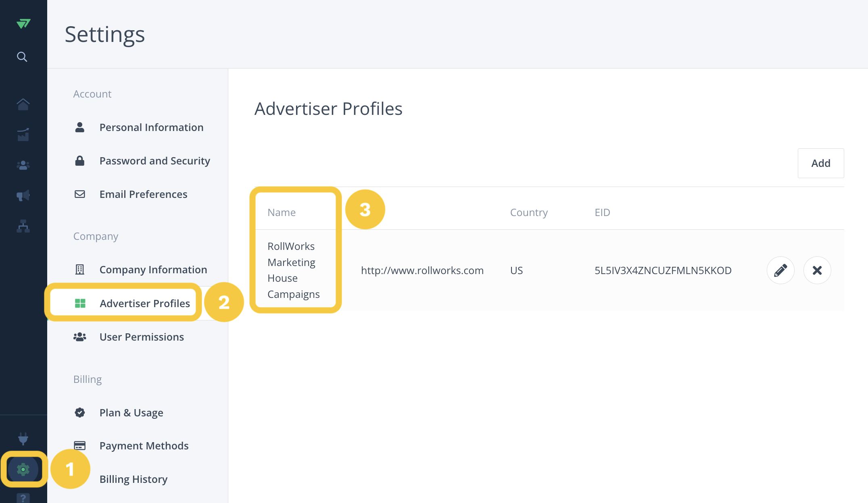Delete RollWorks profile with X icon
868x503 pixels.
(817, 270)
